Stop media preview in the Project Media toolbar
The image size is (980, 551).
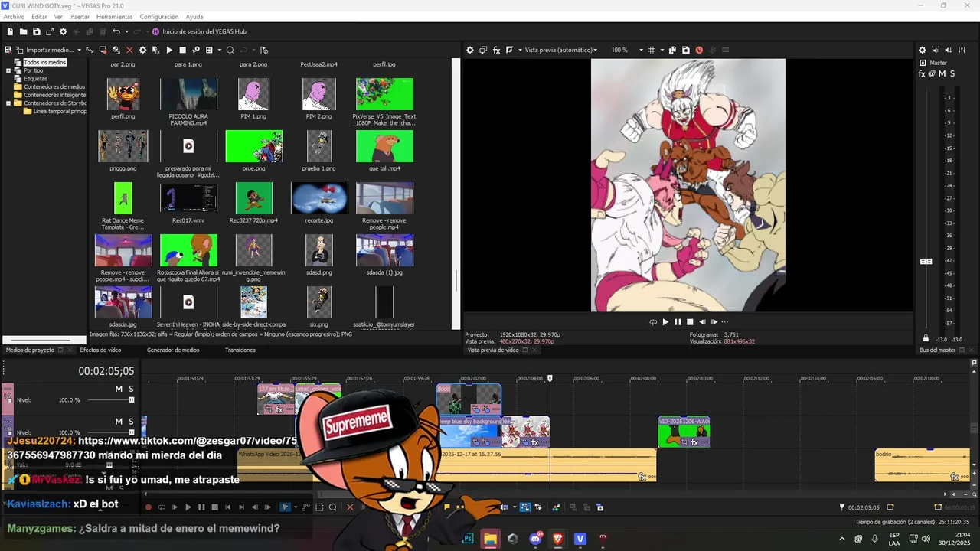point(182,50)
